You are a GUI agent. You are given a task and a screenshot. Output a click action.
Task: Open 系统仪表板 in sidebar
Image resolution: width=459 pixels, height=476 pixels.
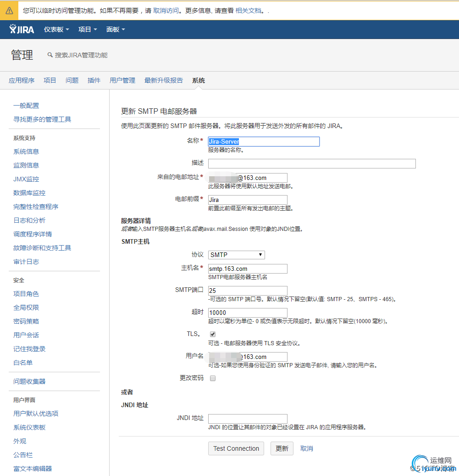click(x=29, y=427)
